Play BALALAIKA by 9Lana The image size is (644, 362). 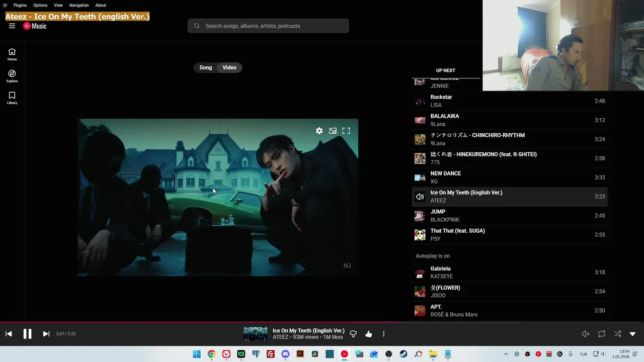(510, 120)
